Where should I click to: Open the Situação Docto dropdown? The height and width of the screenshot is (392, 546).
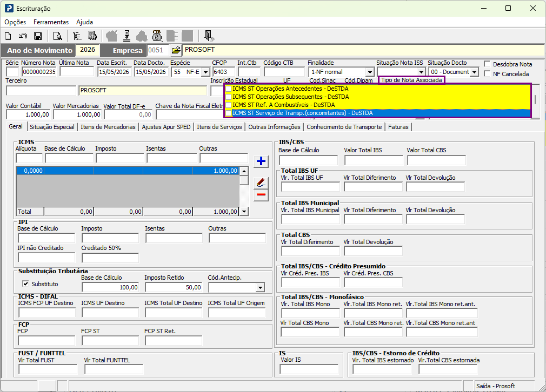click(x=474, y=72)
